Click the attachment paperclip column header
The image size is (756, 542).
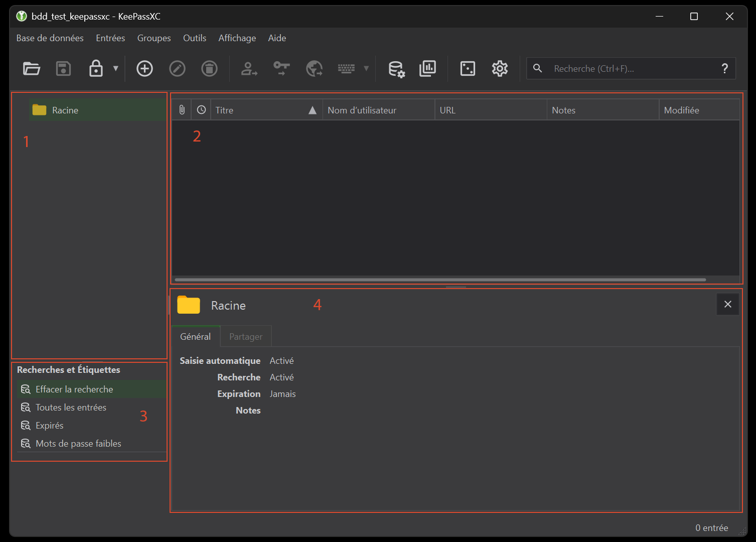tap(182, 110)
